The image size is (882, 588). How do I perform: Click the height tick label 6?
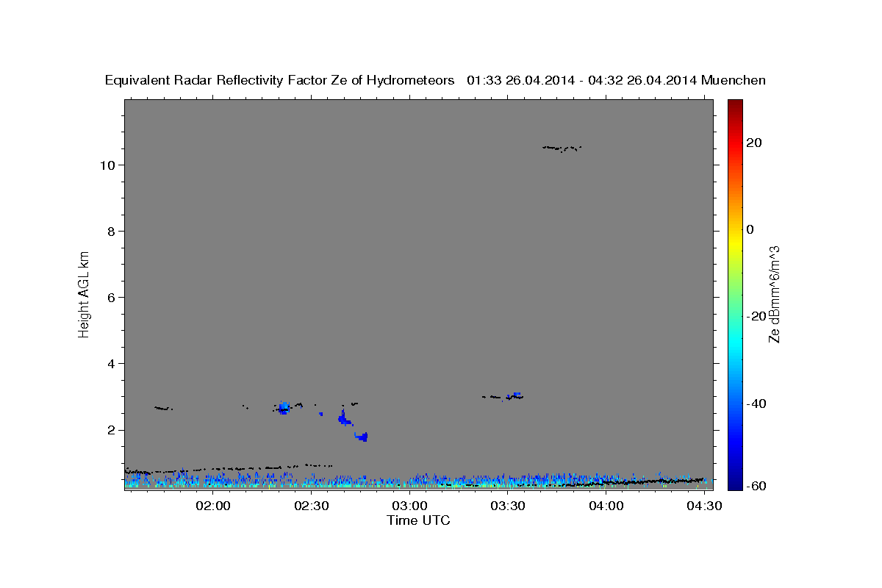(x=112, y=298)
